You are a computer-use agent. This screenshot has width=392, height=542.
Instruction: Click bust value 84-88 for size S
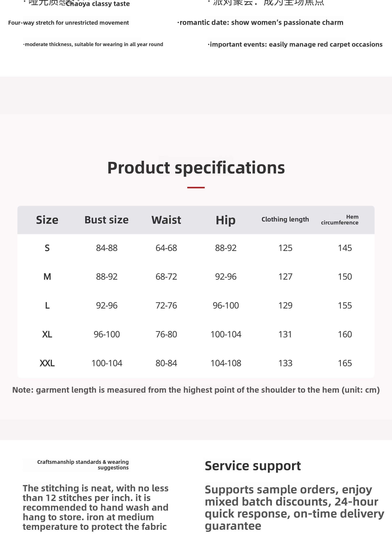click(x=107, y=248)
